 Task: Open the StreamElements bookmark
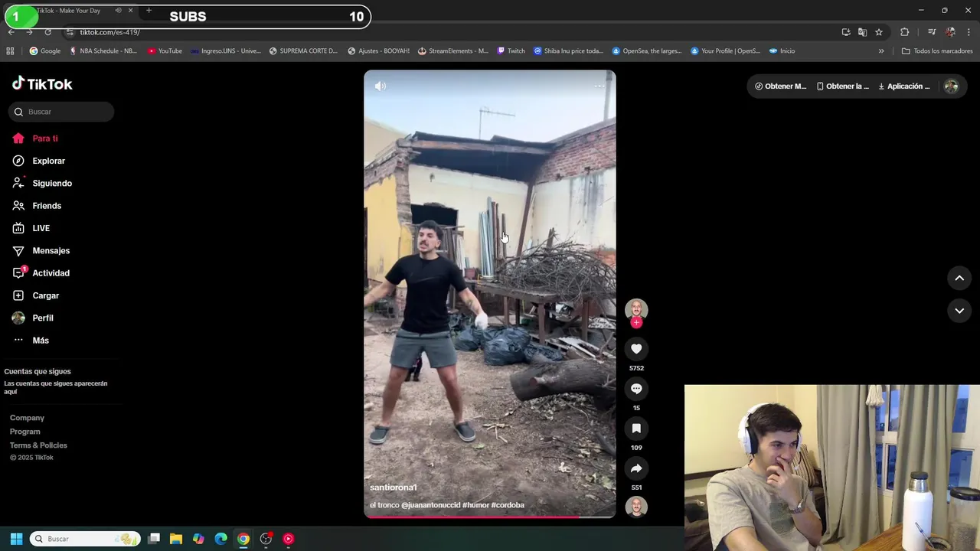point(452,51)
